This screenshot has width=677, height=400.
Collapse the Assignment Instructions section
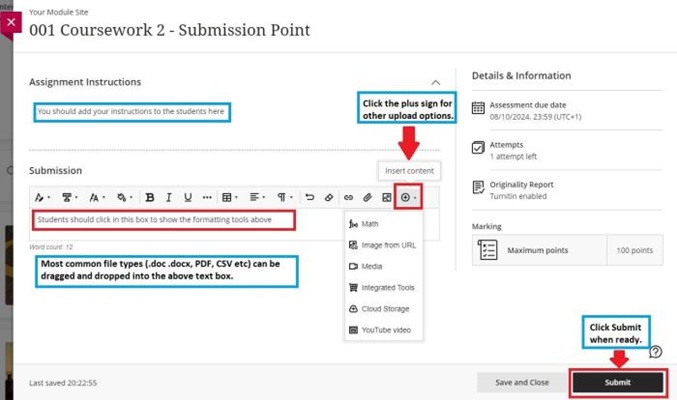pyautogui.click(x=436, y=83)
